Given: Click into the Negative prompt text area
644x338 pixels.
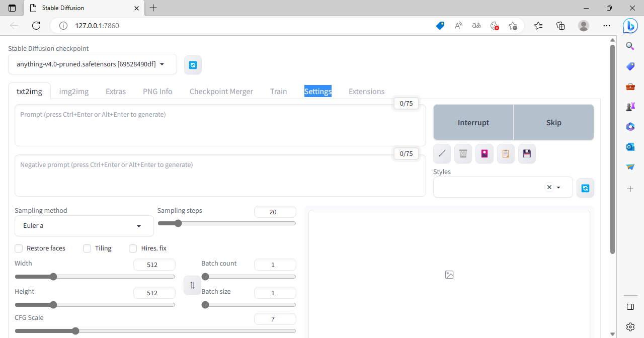Looking at the screenshot, I should [220, 176].
